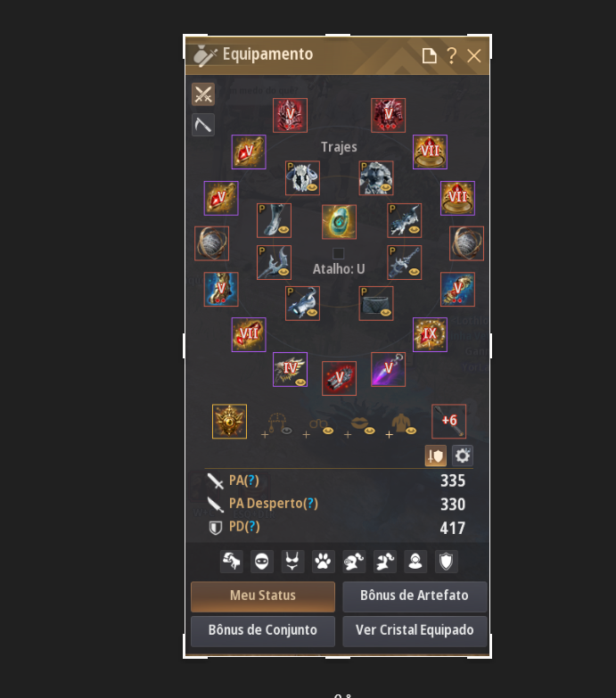
Task: Select the +6 alchemy stone slot
Action: pyautogui.click(x=449, y=421)
